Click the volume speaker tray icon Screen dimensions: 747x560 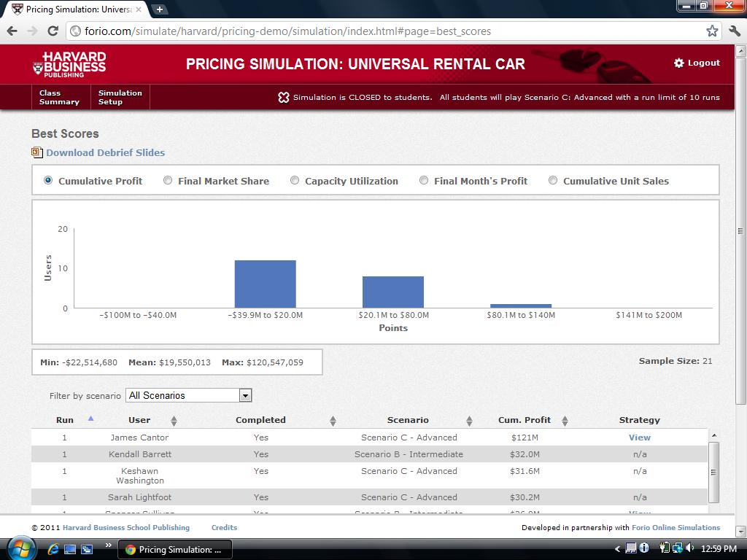tap(690, 548)
